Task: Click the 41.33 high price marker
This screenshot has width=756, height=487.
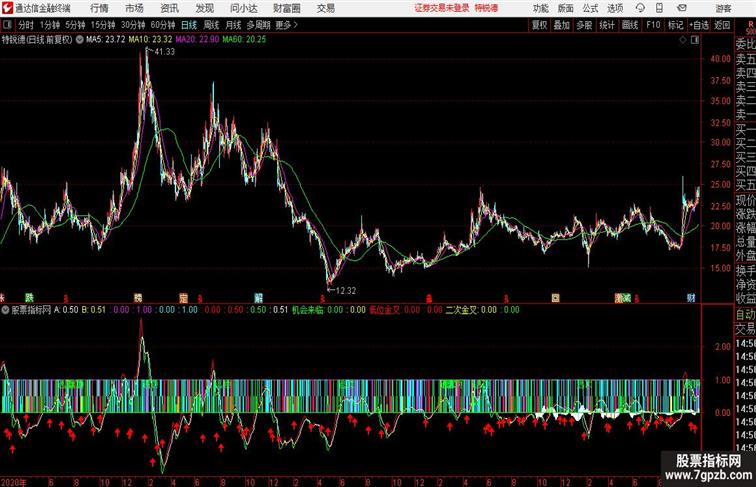Action: tap(165, 52)
